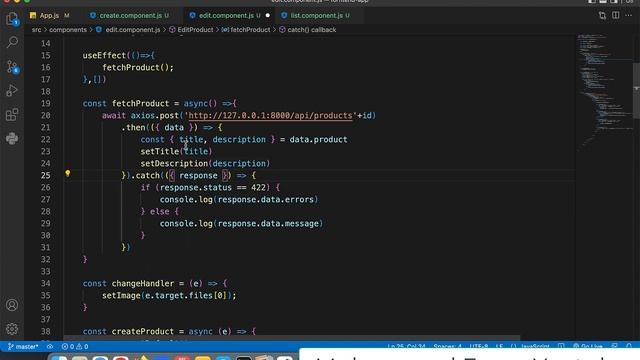Open the Accounts menu icon
Image resolution: width=640 pixels, height=360 pixels.
[12, 305]
